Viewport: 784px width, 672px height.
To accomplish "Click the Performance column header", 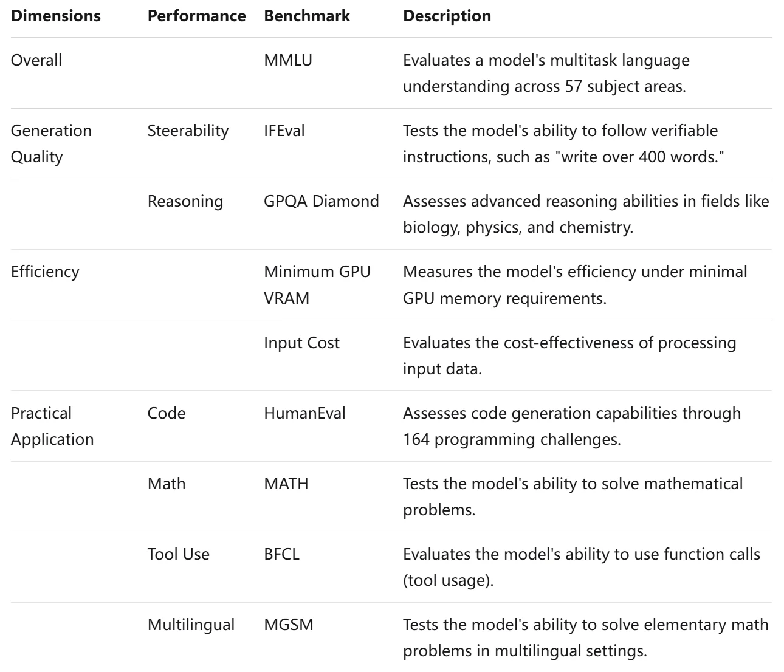I will click(196, 16).
